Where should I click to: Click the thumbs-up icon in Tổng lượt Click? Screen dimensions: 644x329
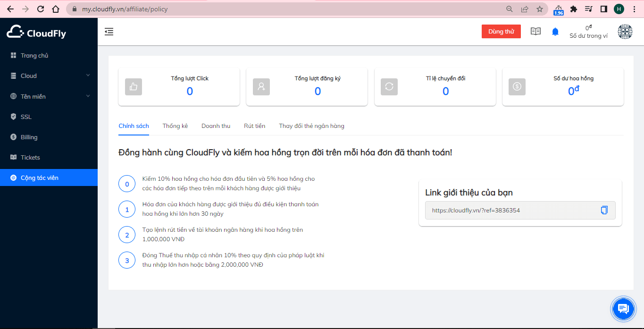click(x=134, y=87)
